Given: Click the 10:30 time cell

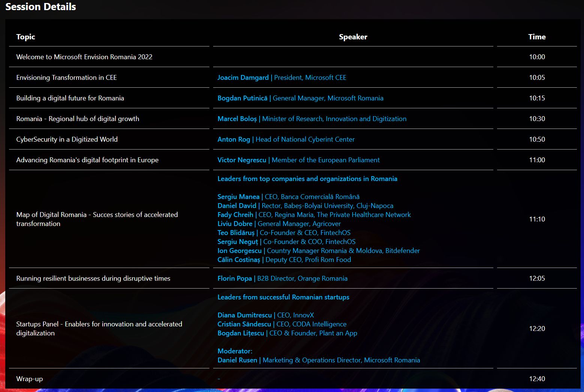Looking at the screenshot, I should (x=537, y=119).
